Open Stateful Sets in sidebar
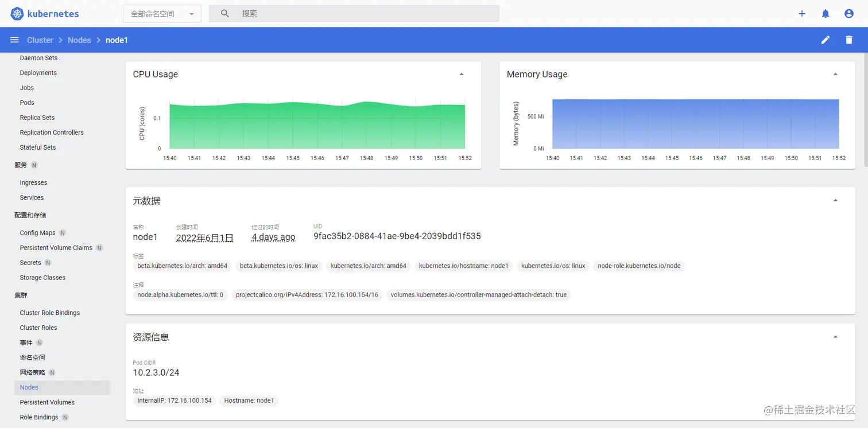 pos(38,147)
